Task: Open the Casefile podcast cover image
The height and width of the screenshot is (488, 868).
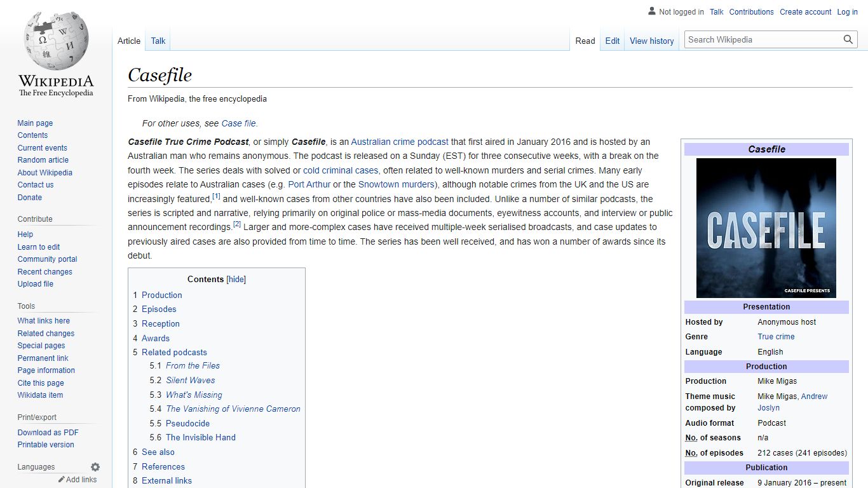Action: [x=766, y=228]
